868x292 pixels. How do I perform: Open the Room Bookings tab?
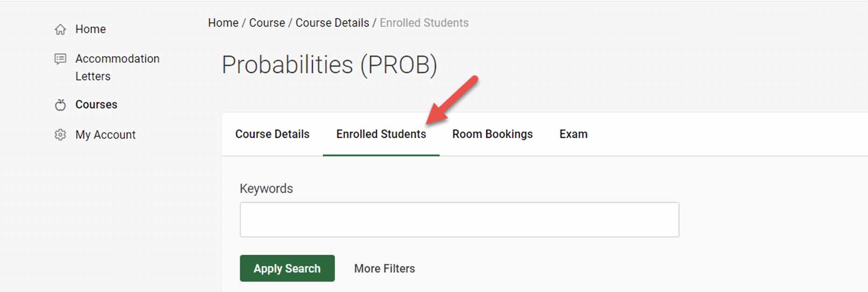pos(492,134)
